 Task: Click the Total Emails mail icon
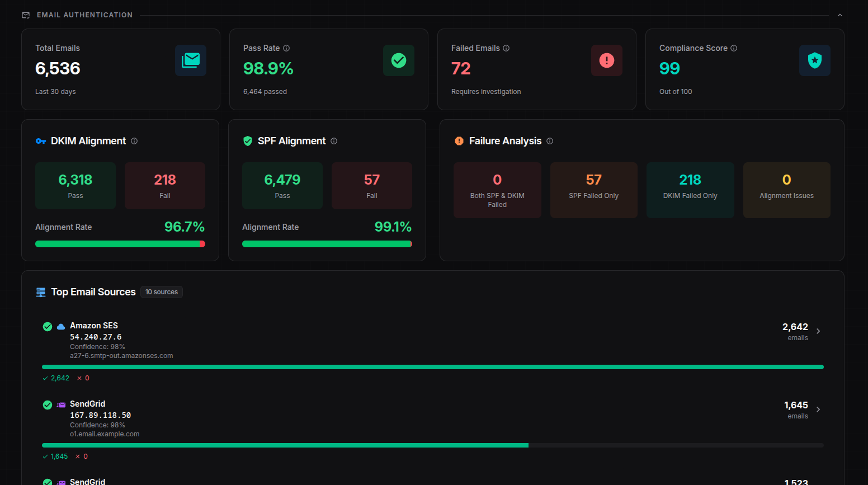191,60
